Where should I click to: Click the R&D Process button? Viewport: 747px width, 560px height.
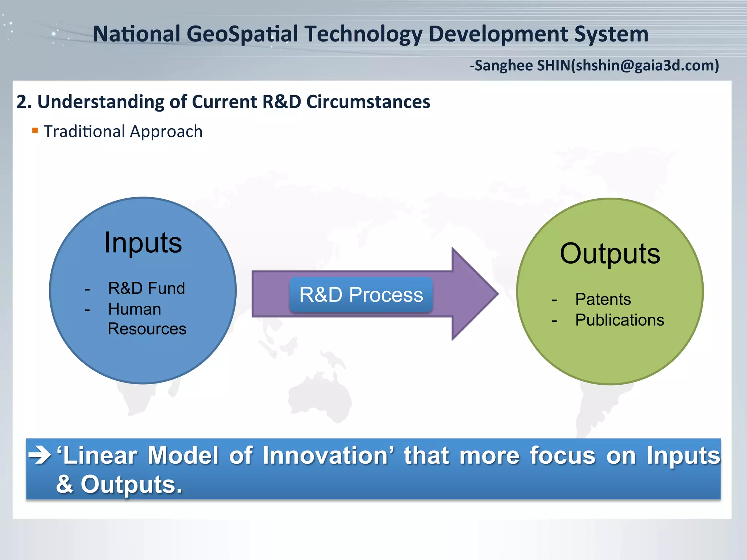(361, 295)
